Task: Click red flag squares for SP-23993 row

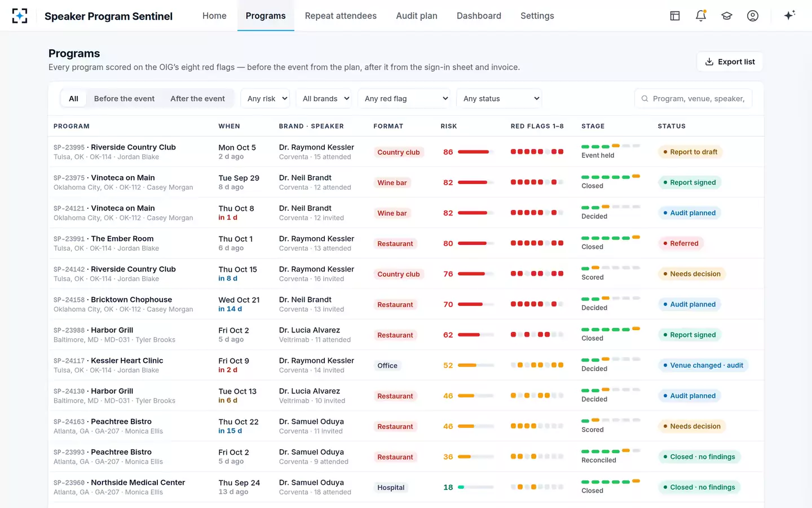Action: [x=537, y=457]
